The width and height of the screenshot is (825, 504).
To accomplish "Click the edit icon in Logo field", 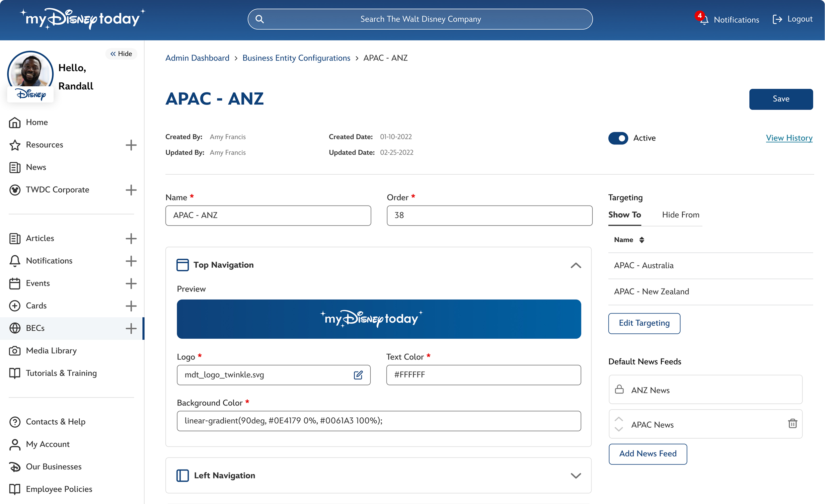I will pyautogui.click(x=358, y=375).
